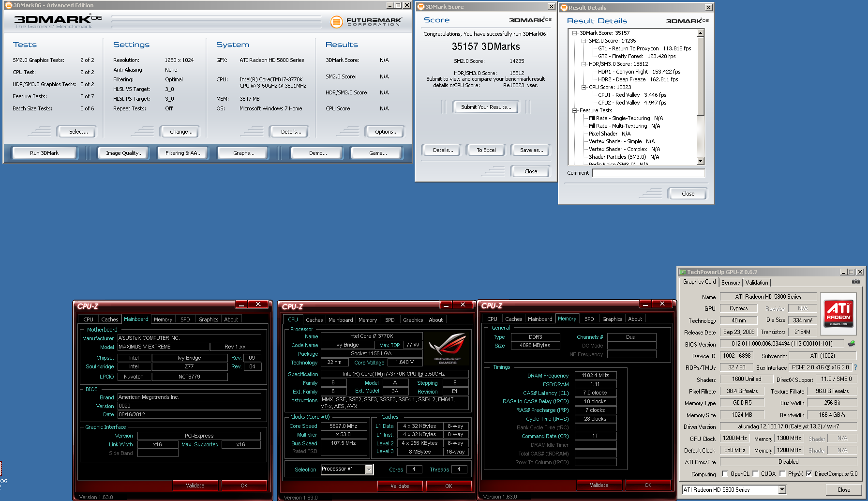Click the GPU-Z BIOS save chip icon
This screenshot has height=501, width=868.
pyautogui.click(x=852, y=344)
